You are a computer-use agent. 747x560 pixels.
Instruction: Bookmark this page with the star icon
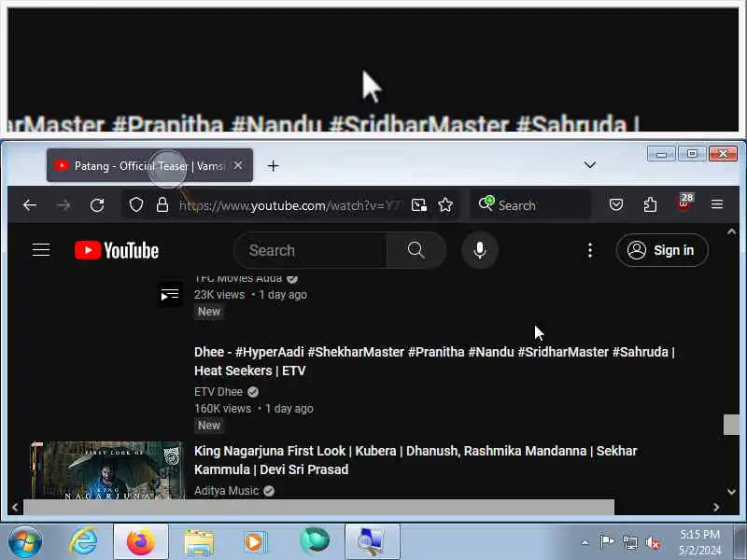pyautogui.click(x=445, y=205)
